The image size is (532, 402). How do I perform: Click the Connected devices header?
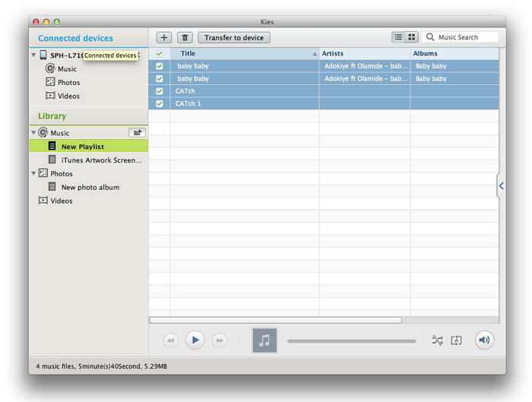pos(75,38)
